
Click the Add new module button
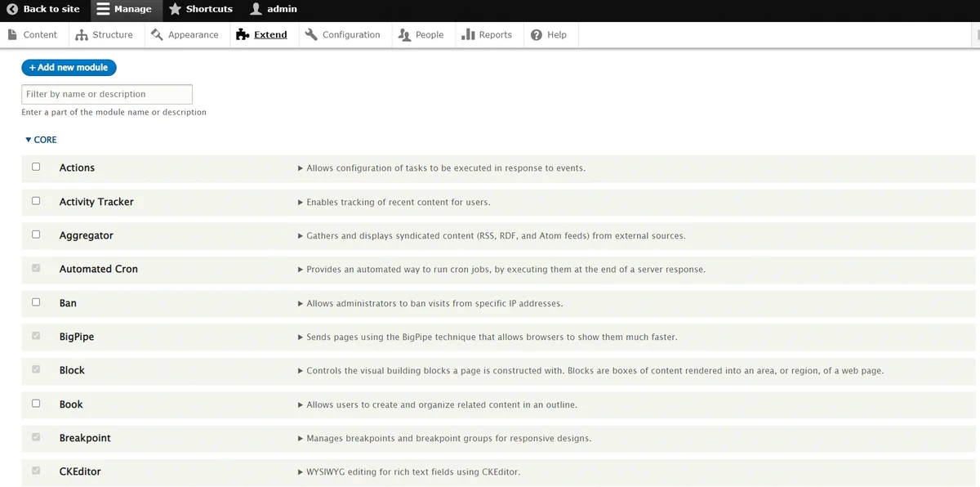(x=69, y=67)
